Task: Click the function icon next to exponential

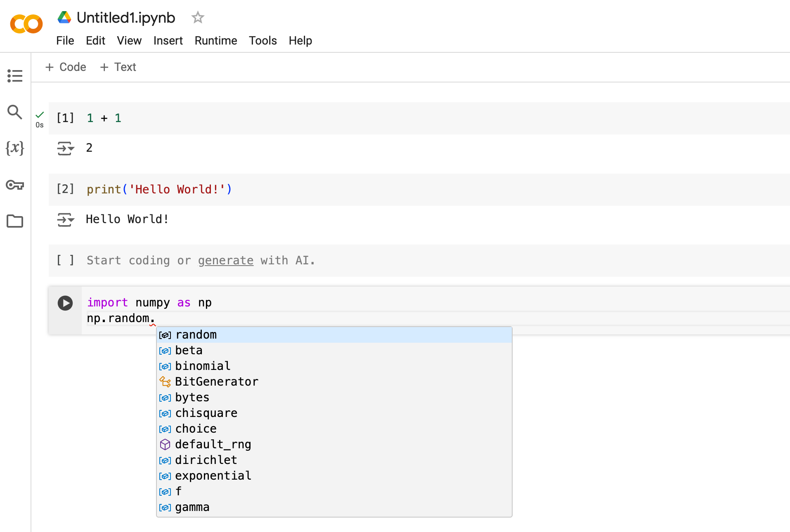Action: 165,476
